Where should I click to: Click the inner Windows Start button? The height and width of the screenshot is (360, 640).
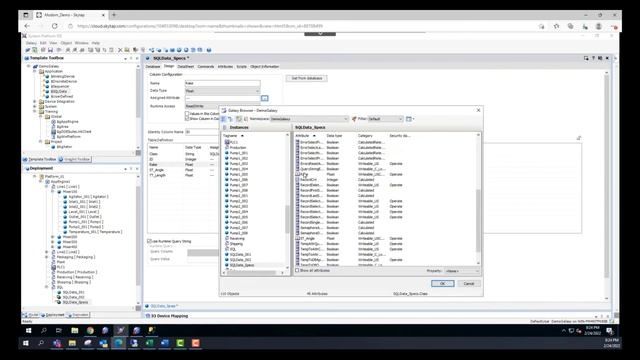pos(29,330)
